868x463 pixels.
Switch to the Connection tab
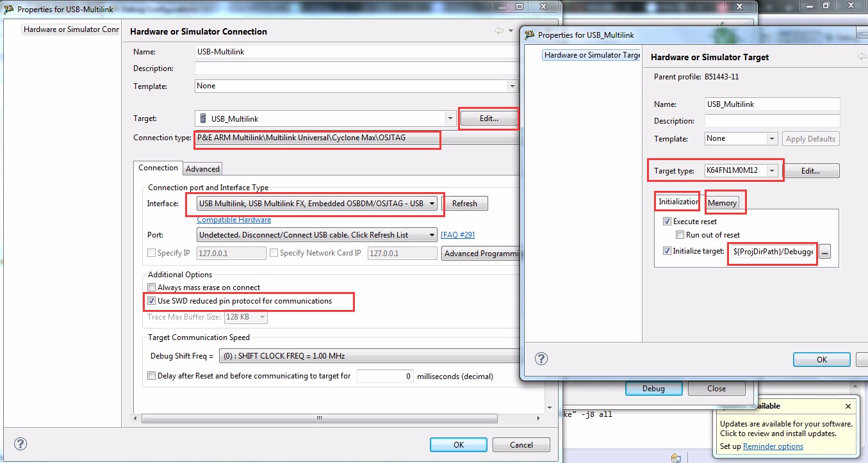[158, 168]
